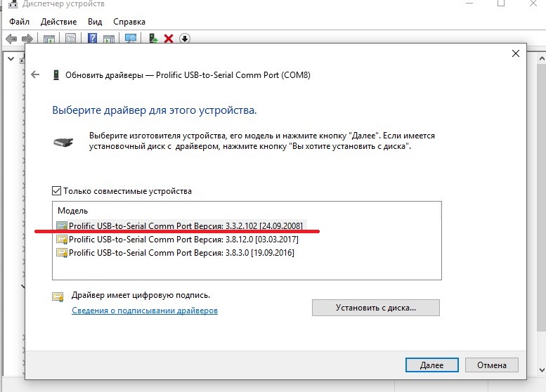Click the red X uninstall device icon

tap(169, 39)
